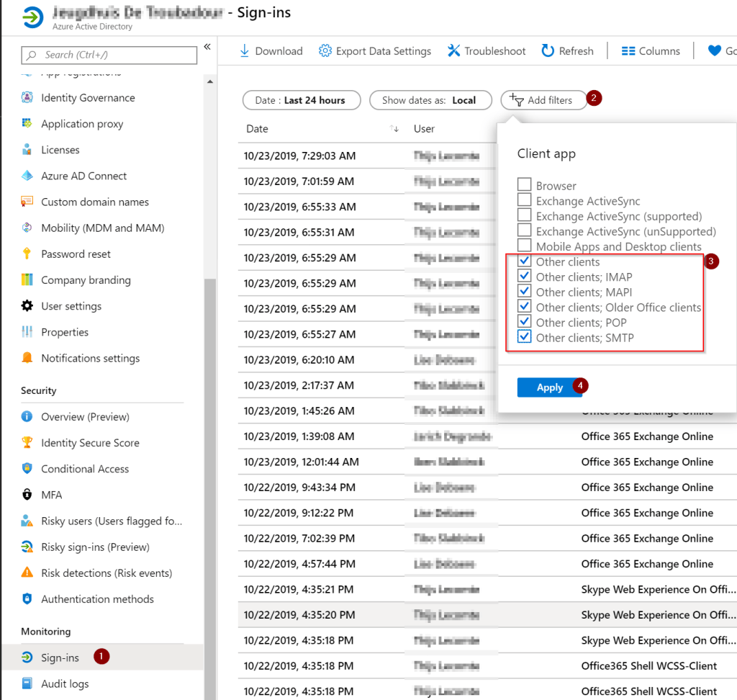Click the Mobility (MDM and MAM) icon
Image resolution: width=737 pixels, height=700 pixels.
coord(27,228)
